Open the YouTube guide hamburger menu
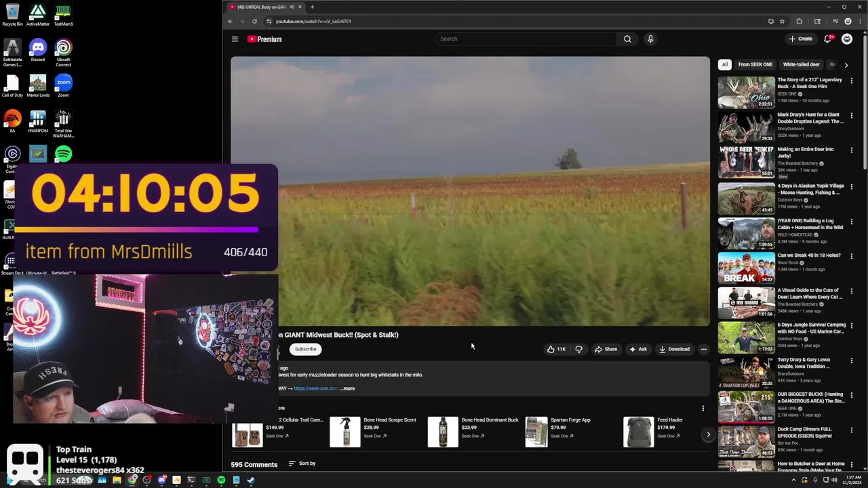 (x=235, y=39)
